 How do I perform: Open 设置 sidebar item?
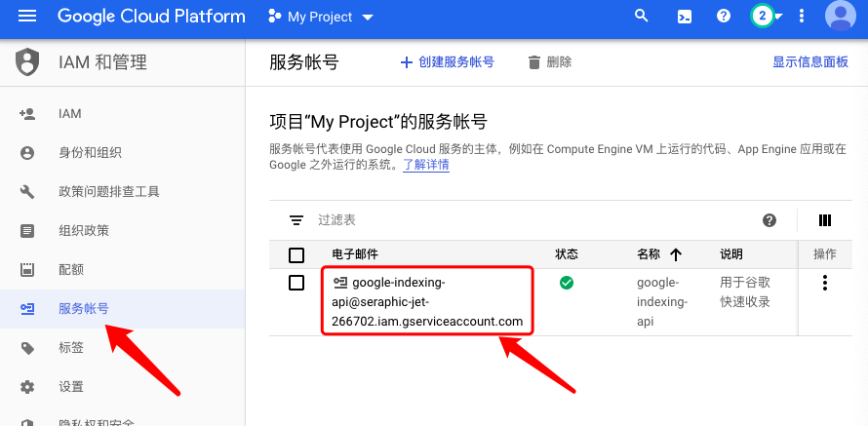tap(122, 386)
